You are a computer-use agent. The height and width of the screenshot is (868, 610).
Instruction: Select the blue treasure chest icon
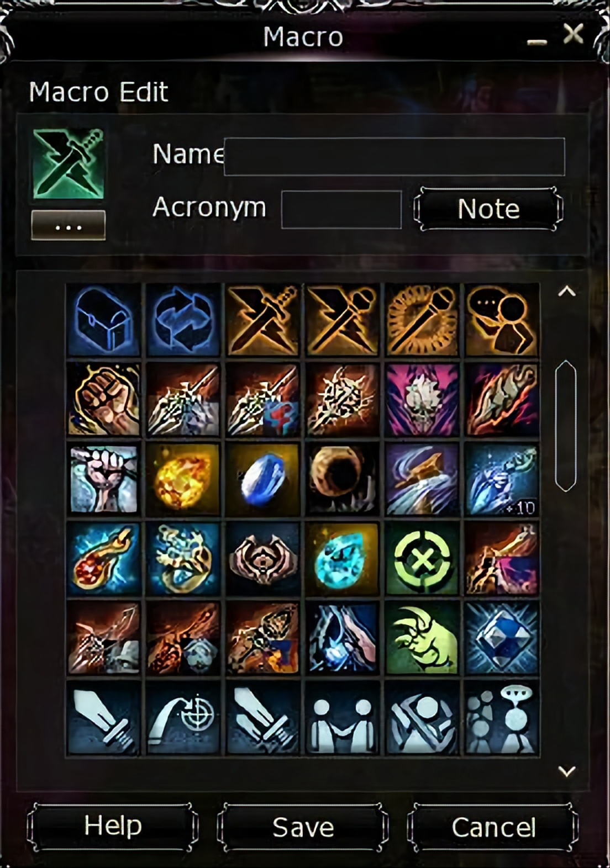click(x=103, y=320)
